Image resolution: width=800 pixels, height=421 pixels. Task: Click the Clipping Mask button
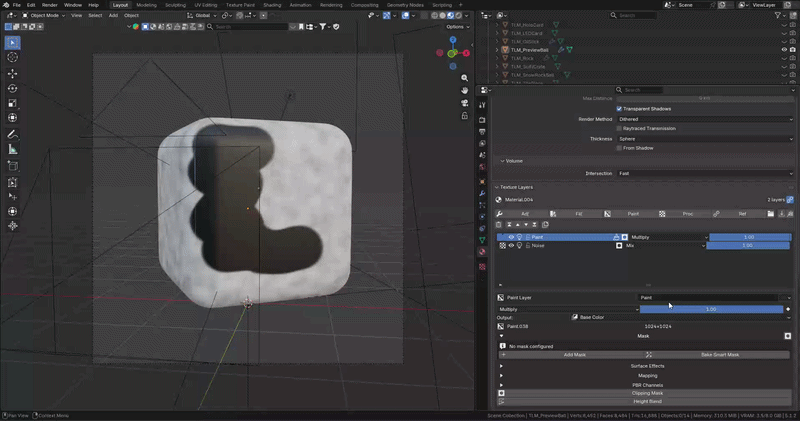645,393
